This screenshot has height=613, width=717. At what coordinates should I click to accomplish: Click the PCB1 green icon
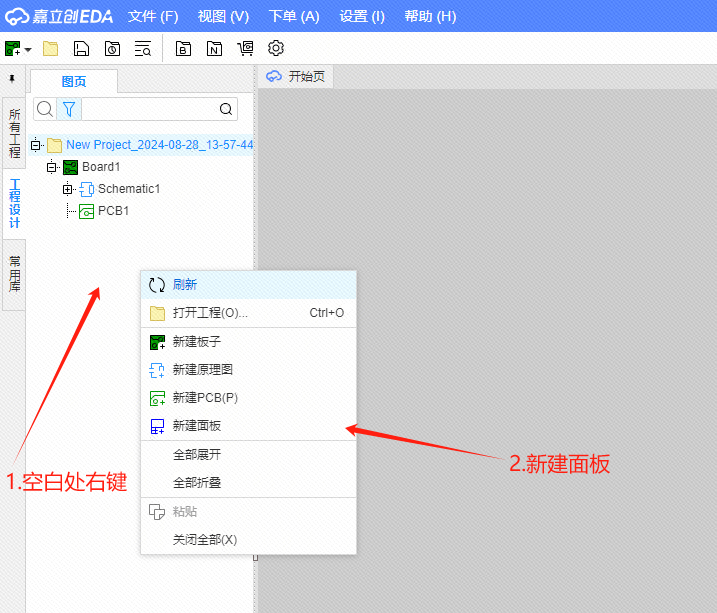pyautogui.click(x=86, y=211)
